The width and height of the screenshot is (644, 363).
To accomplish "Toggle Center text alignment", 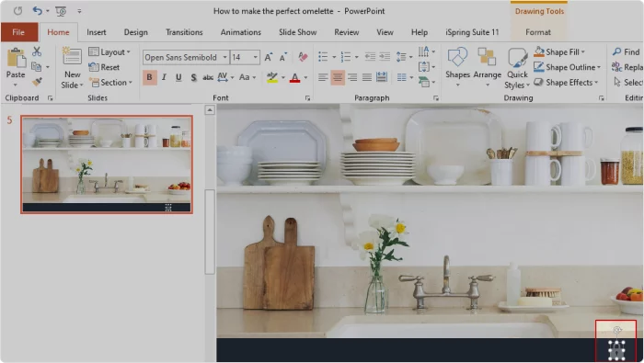I will tap(338, 77).
